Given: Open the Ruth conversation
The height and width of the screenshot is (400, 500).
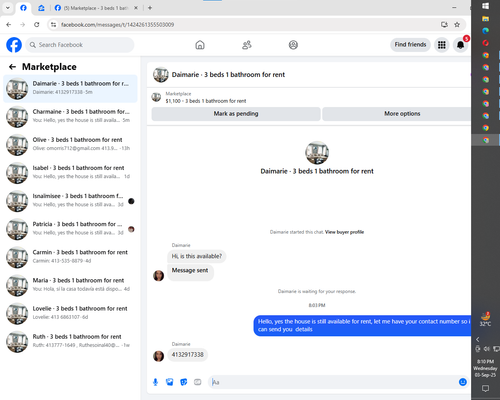Looking at the screenshot, I should point(70,341).
